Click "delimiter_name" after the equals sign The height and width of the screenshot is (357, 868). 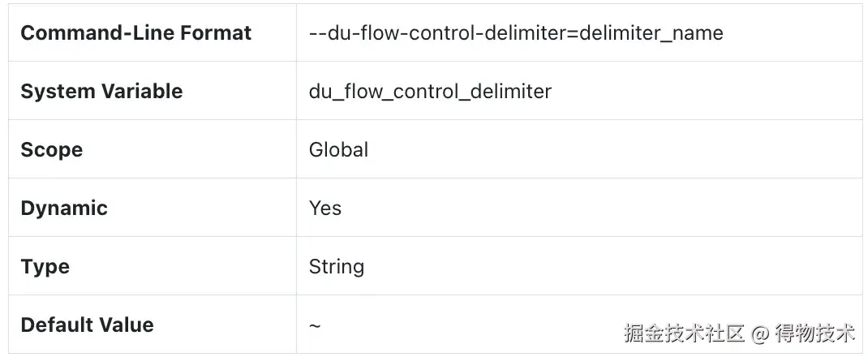coord(654,33)
